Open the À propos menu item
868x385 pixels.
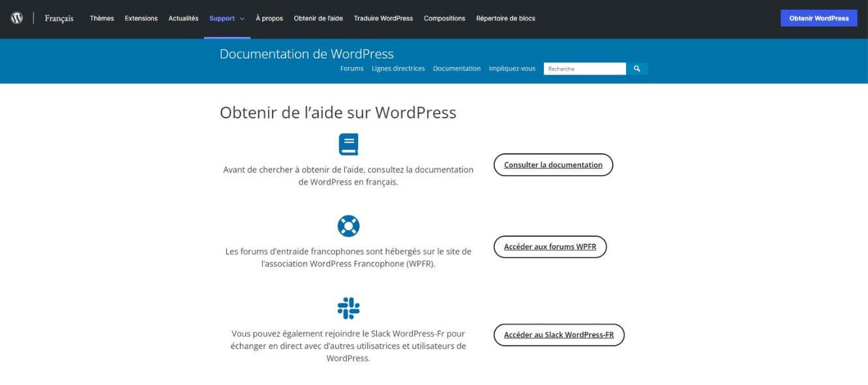point(269,18)
